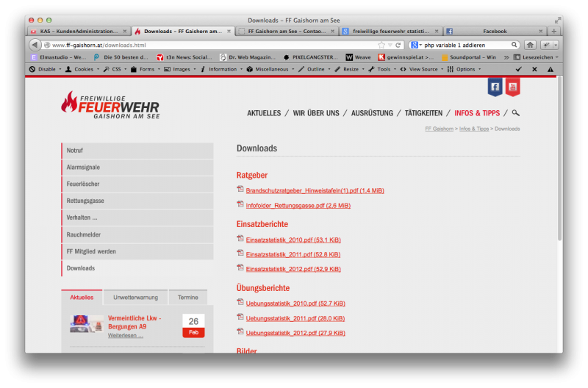This screenshot has width=588, height=388.
Task: Switch to the Unwetterwarnung tab
Action: point(136,298)
